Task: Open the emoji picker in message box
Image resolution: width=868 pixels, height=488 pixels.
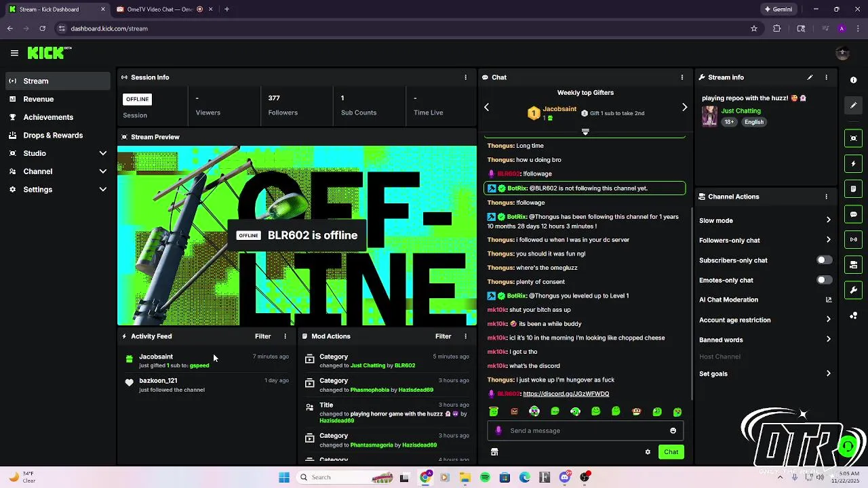Action: (x=673, y=430)
